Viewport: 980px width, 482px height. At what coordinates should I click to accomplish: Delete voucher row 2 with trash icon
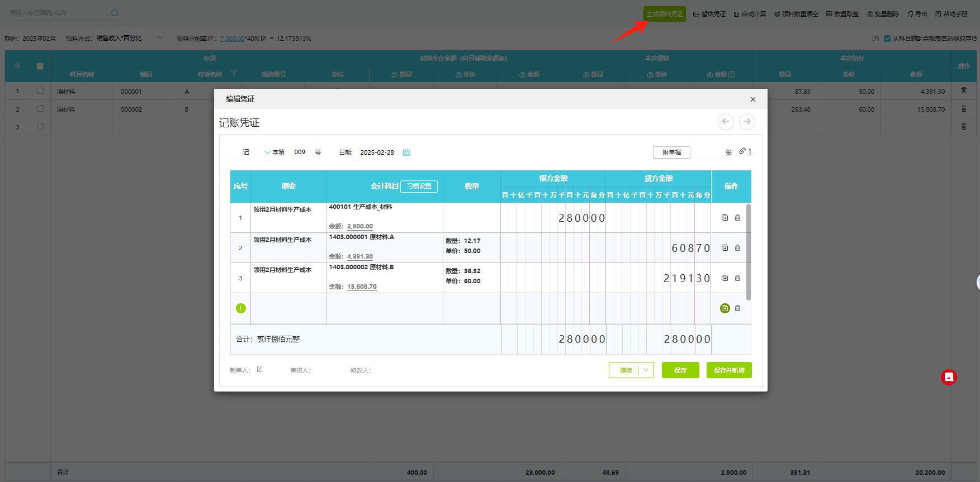point(737,248)
